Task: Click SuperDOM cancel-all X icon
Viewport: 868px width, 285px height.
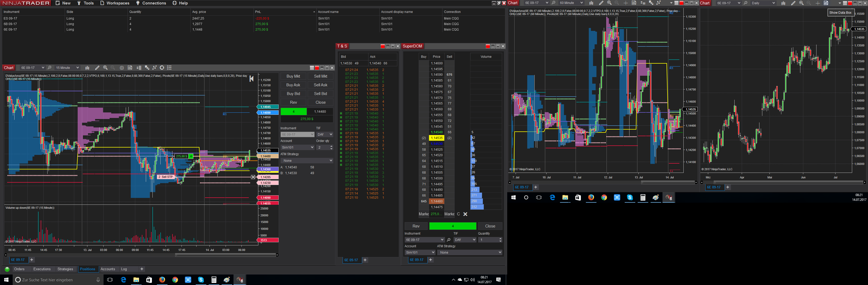Action: coord(465,214)
